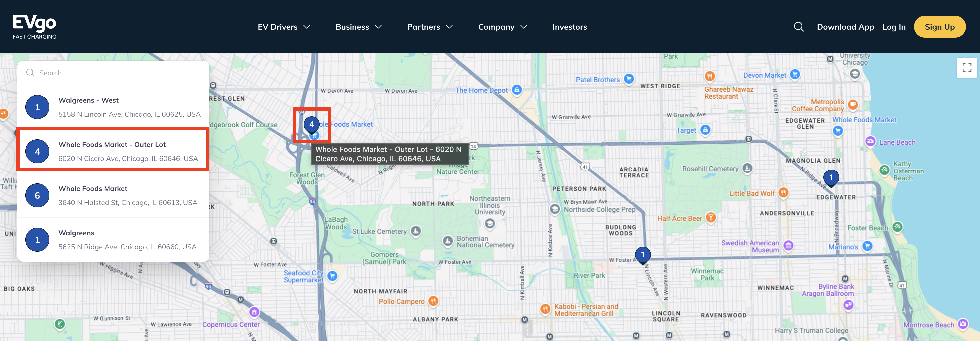980x341 pixels.
Task: Open the Download App link
Action: 845,27
